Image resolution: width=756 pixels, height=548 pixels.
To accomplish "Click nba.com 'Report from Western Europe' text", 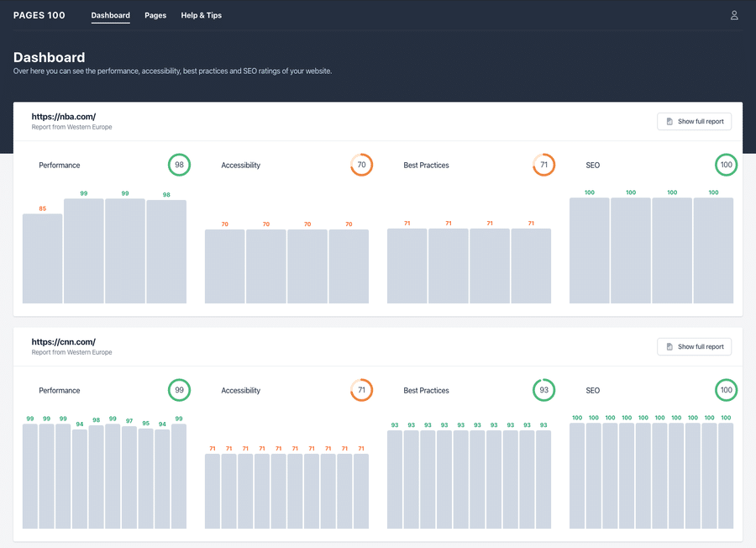I will coord(72,128).
